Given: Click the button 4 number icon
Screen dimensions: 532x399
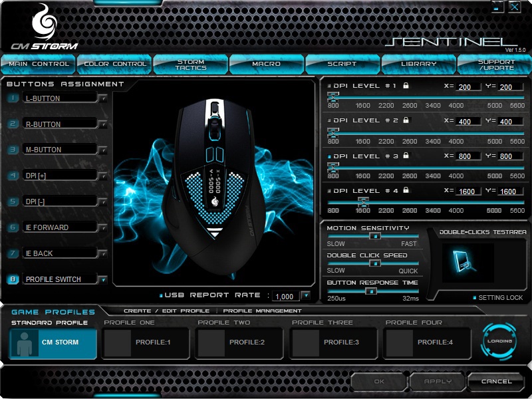Looking at the screenshot, I should 13,176.
